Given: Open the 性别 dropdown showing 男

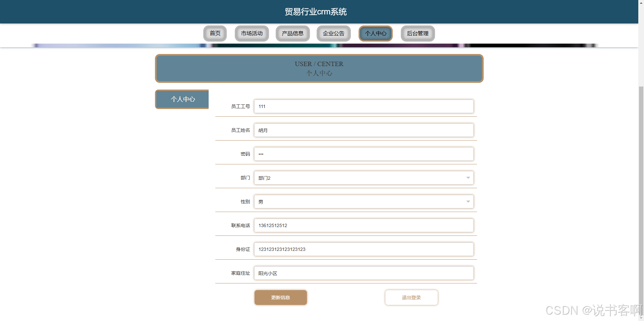Looking at the screenshot, I should 364,202.
